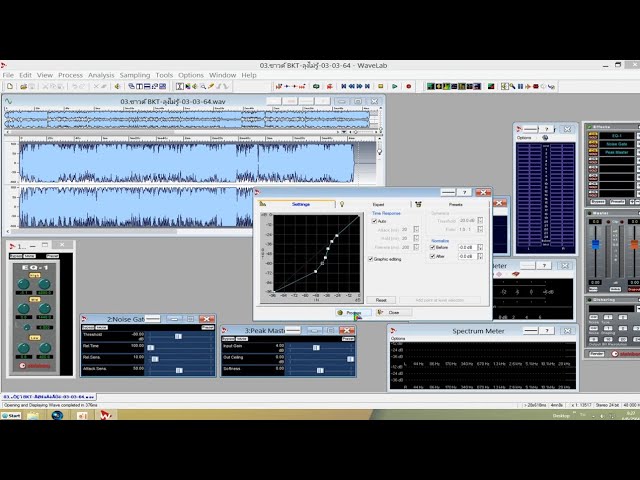Open the Sampling menu
Screen dimensions: 640x480
point(135,75)
